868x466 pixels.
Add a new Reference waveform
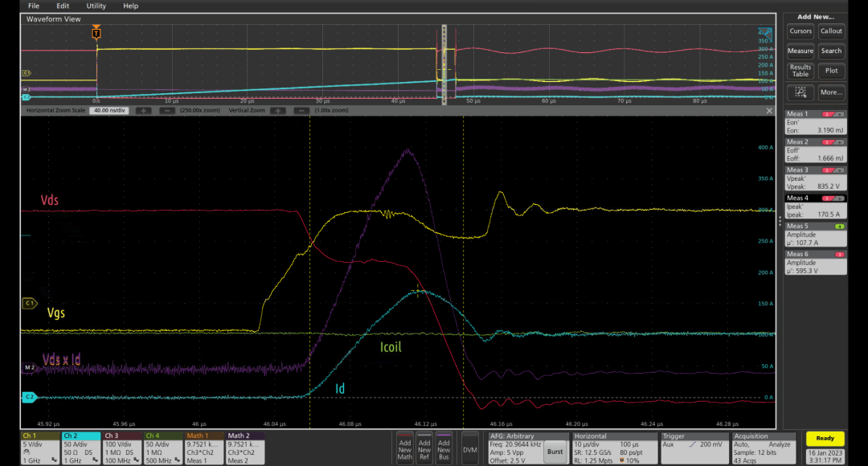424,448
